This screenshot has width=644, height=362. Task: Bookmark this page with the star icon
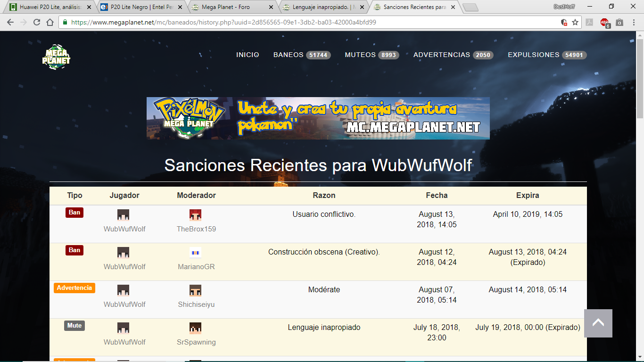tap(575, 22)
